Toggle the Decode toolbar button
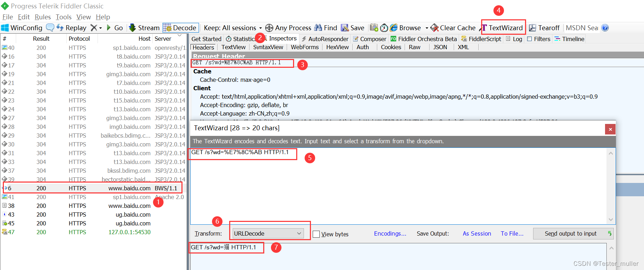The image size is (644, 270). pos(180,28)
